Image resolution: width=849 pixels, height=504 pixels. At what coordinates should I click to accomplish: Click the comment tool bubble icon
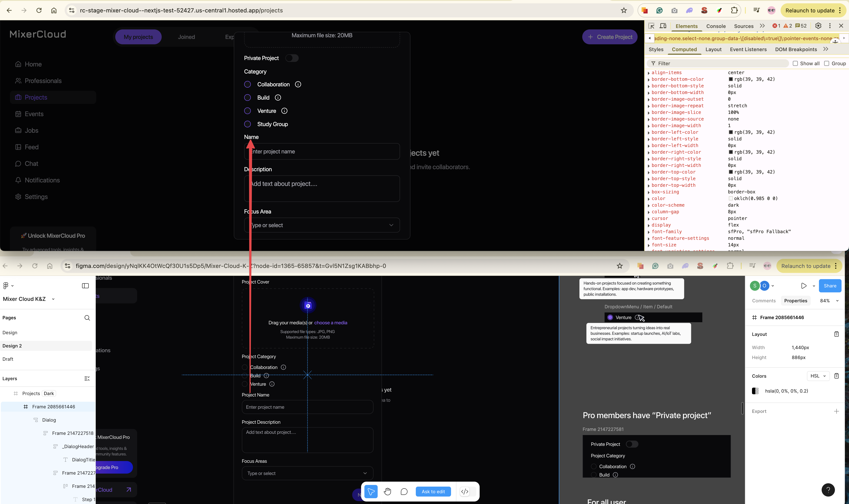tap(404, 491)
